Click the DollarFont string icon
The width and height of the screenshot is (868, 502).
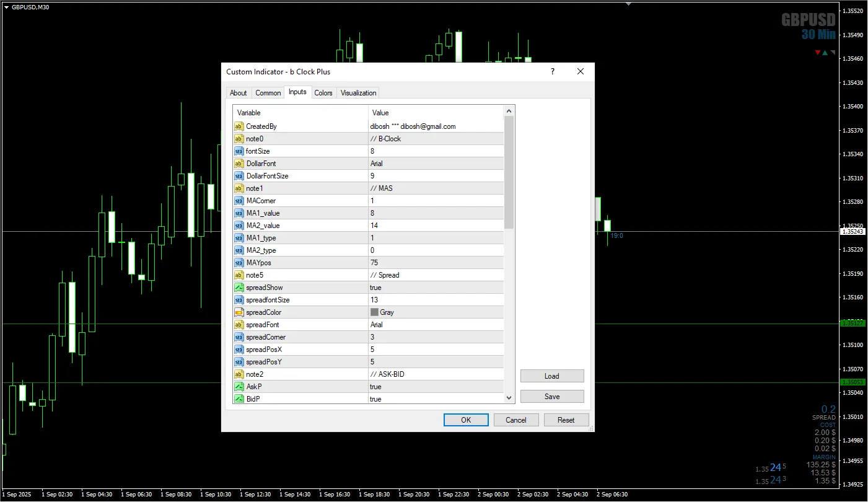coord(239,164)
